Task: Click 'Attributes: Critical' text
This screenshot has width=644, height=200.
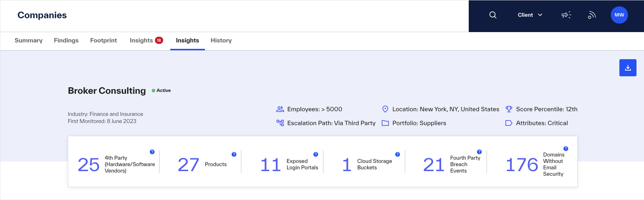Action: [x=542, y=123]
